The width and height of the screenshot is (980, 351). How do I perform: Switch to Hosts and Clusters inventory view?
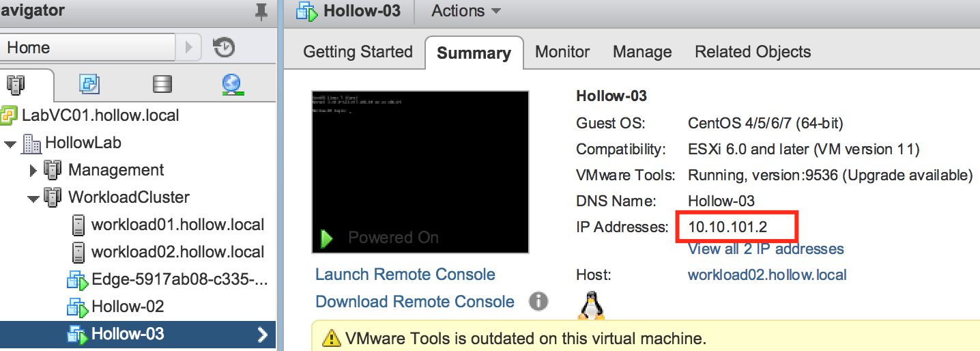[x=15, y=84]
